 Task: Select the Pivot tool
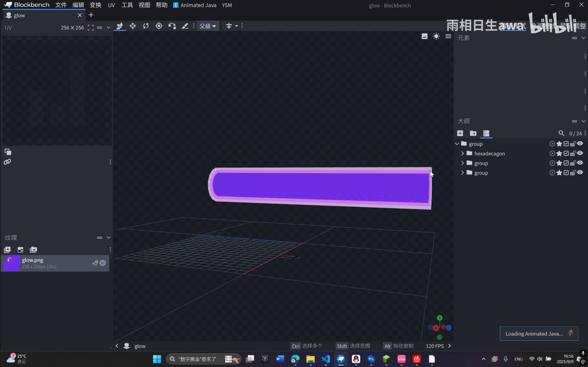(159, 26)
